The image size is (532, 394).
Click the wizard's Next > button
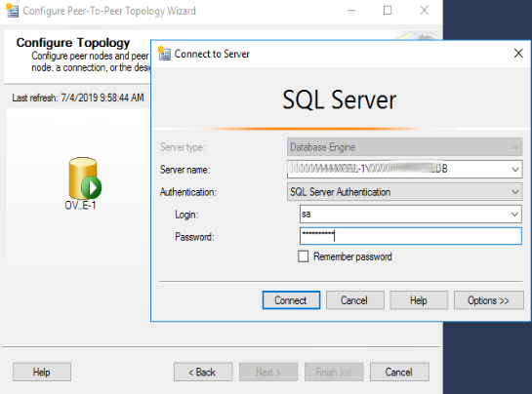[268, 372]
